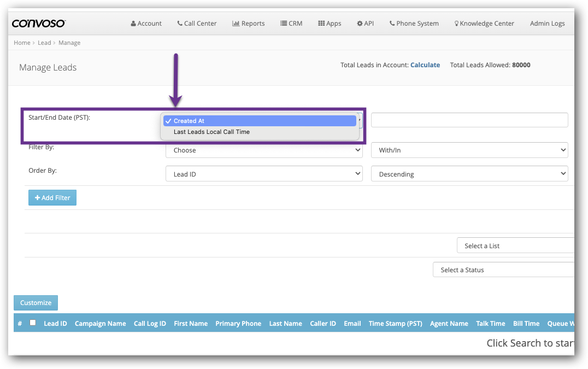Click the Add Filter button

pos(52,198)
